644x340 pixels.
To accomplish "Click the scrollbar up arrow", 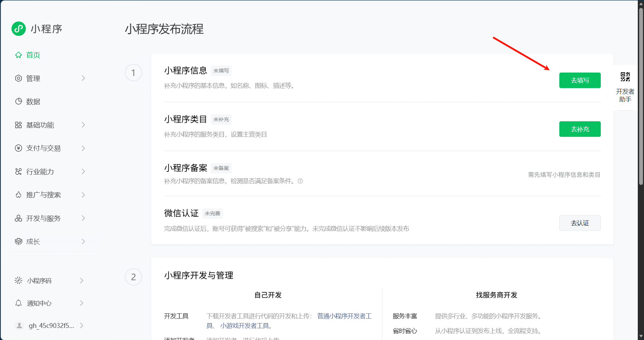I will [641, 4].
